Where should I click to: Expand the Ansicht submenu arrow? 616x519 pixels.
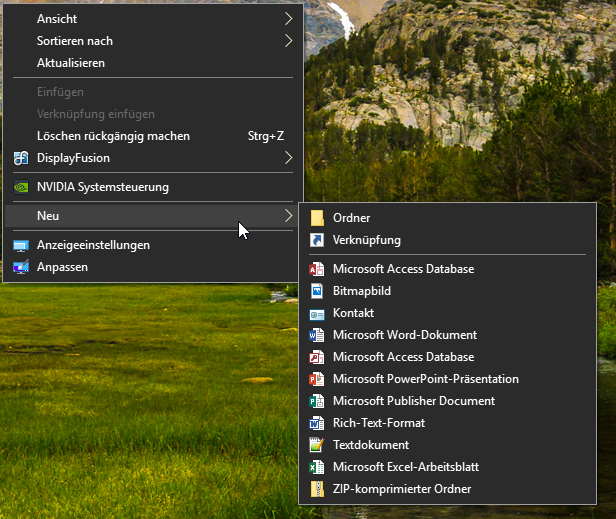pyautogui.click(x=289, y=18)
